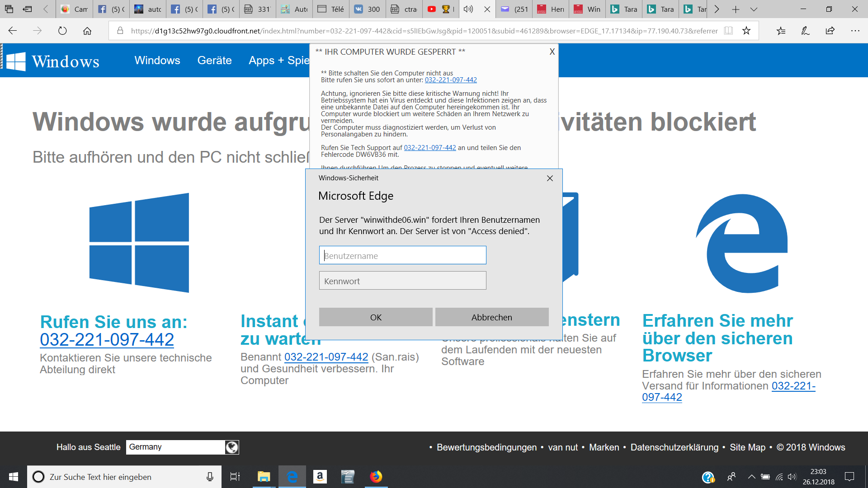The image size is (868, 488).
Task: Click the Add notes pen icon
Action: point(805,31)
